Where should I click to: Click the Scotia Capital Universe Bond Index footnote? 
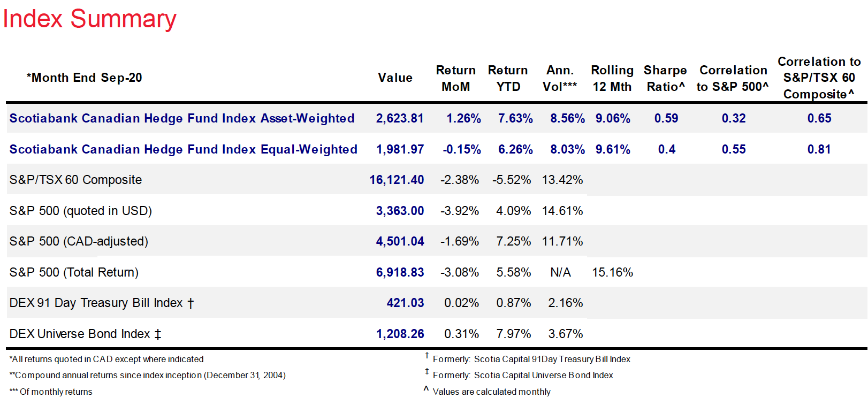tap(522, 376)
